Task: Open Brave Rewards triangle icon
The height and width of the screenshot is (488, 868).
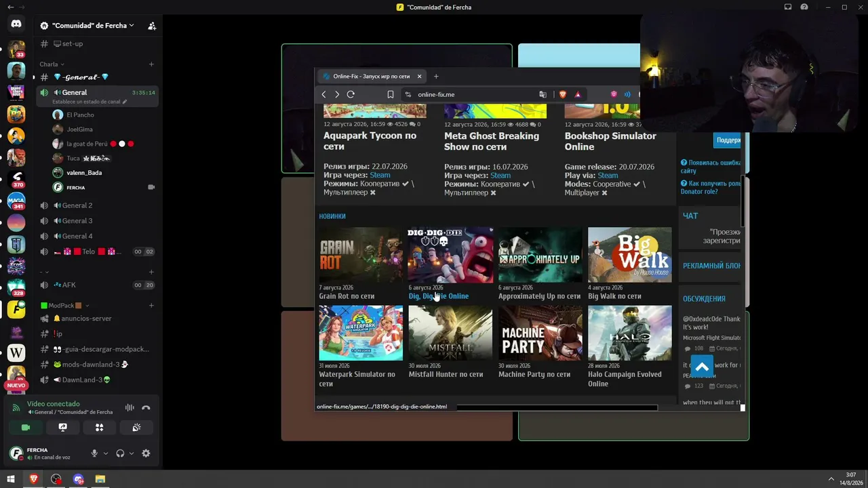Action: [x=578, y=95]
